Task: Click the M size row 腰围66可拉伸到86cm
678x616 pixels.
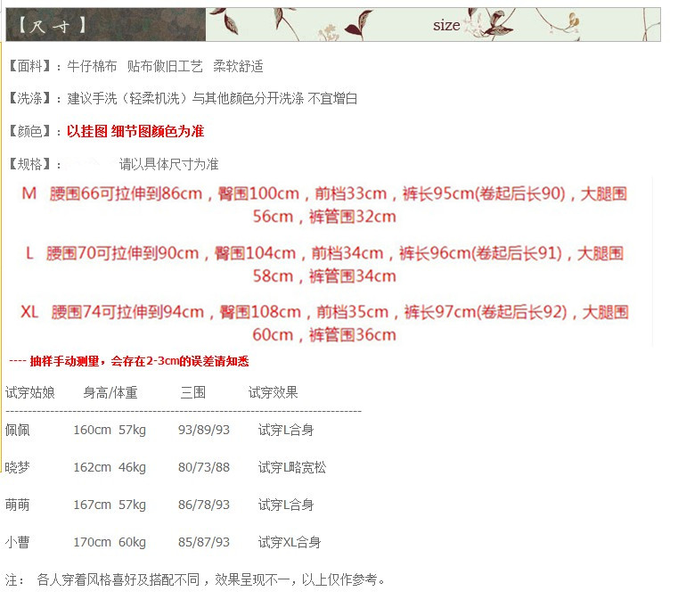Action: (324, 193)
